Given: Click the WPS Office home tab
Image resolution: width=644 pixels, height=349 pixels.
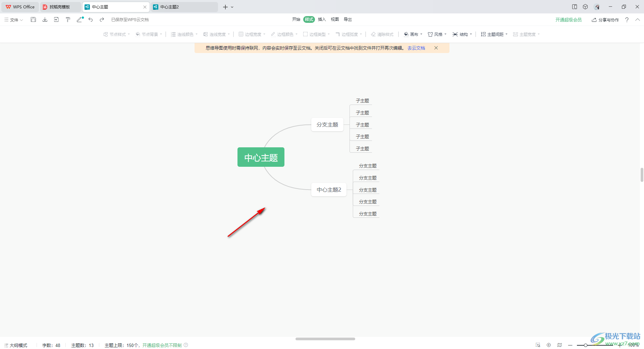Looking at the screenshot, I should (x=20, y=7).
